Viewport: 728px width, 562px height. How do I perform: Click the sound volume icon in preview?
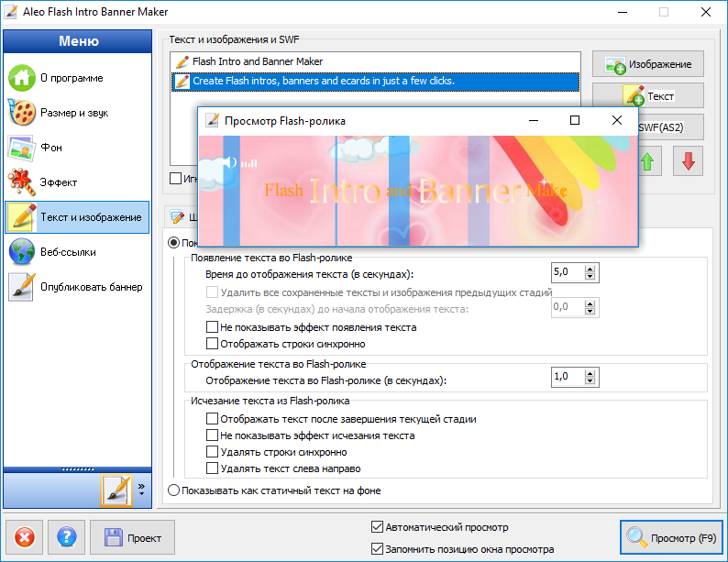(230, 162)
